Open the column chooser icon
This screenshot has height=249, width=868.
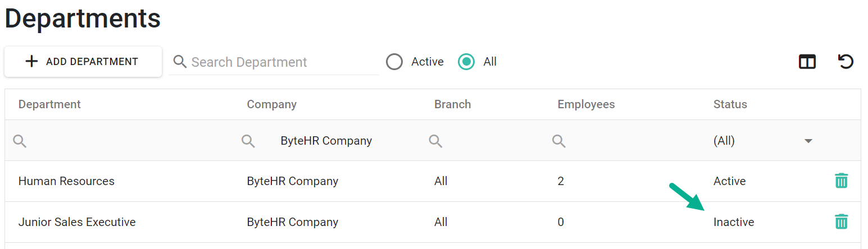tap(807, 62)
